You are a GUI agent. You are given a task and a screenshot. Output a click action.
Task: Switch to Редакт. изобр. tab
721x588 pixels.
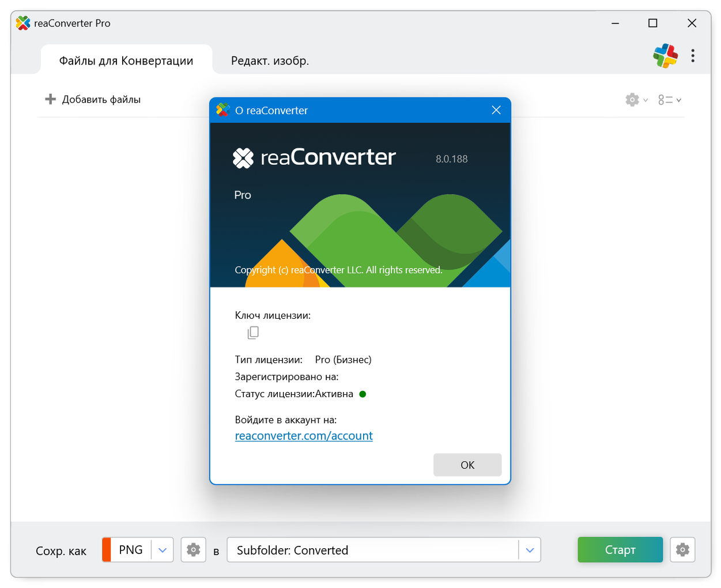270,61
